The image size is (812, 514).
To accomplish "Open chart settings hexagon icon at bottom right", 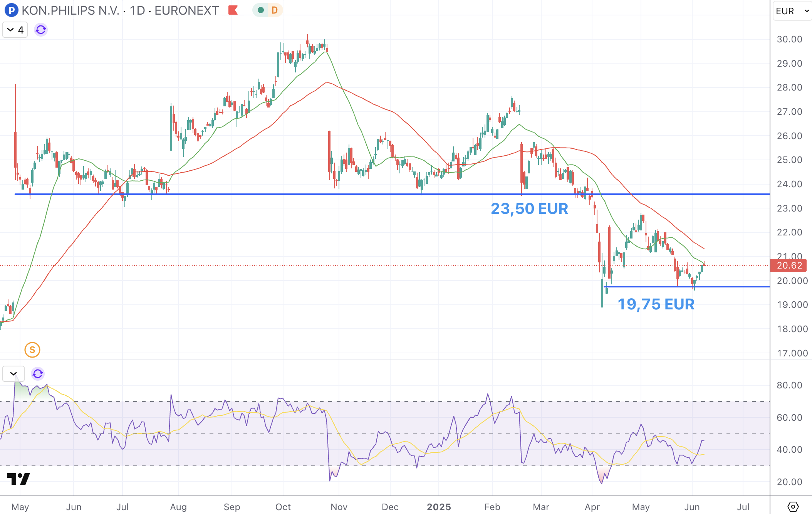I will point(793,506).
